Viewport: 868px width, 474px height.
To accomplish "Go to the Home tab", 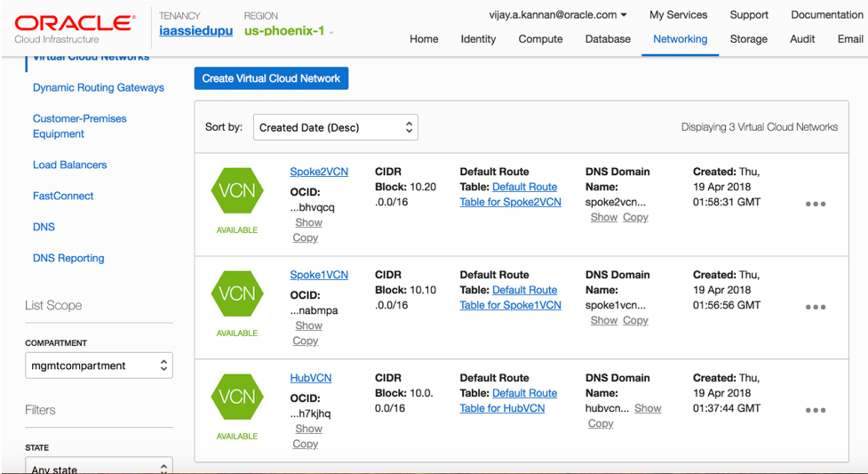I will click(424, 39).
